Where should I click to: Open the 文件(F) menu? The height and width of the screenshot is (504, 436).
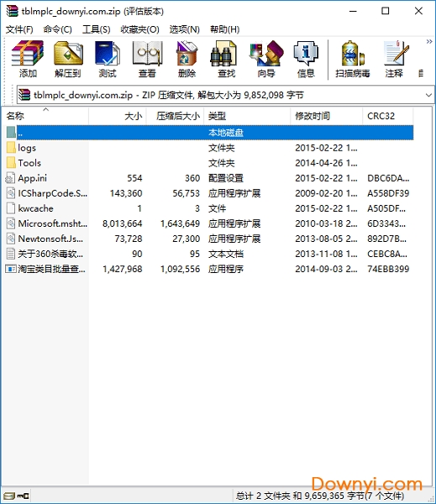coord(19,29)
